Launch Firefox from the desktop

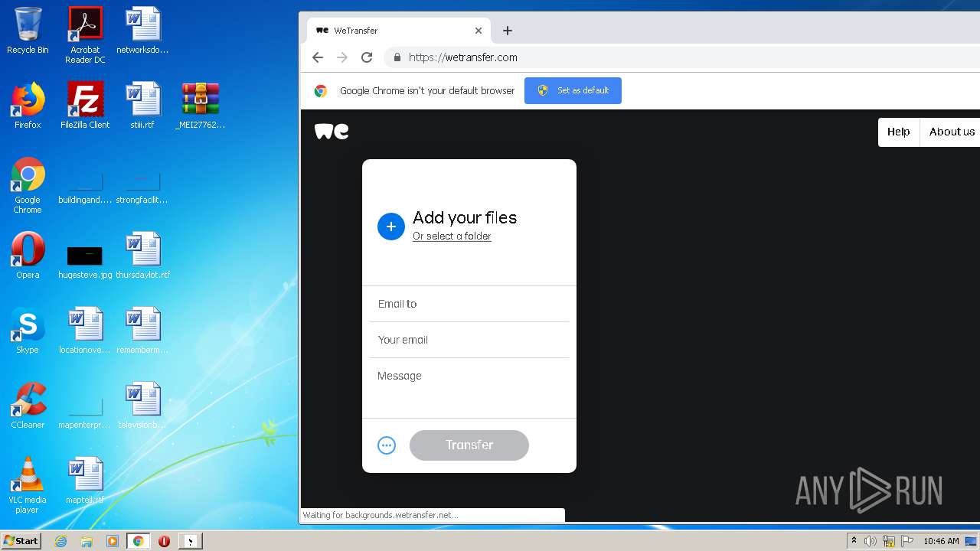tap(28, 106)
